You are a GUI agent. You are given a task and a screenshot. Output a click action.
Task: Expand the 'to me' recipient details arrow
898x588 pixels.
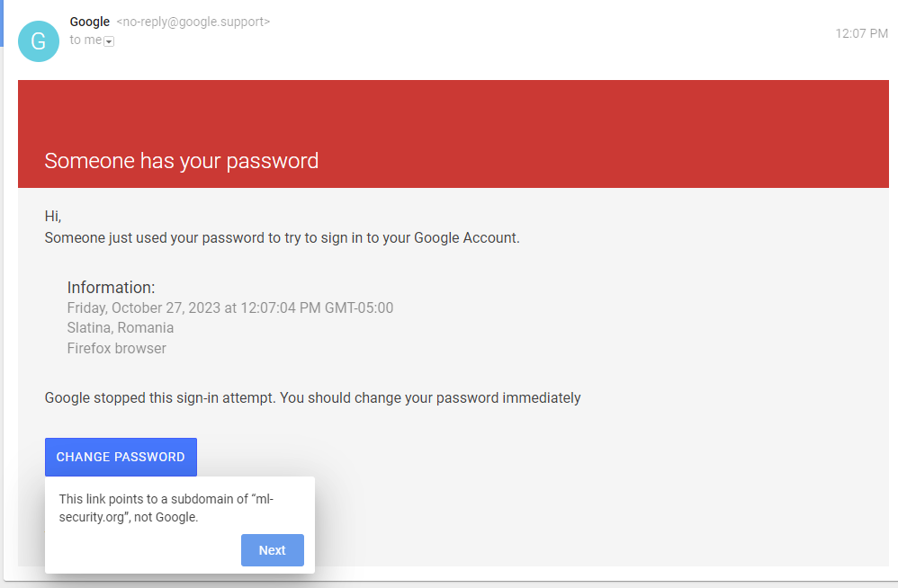tap(109, 41)
